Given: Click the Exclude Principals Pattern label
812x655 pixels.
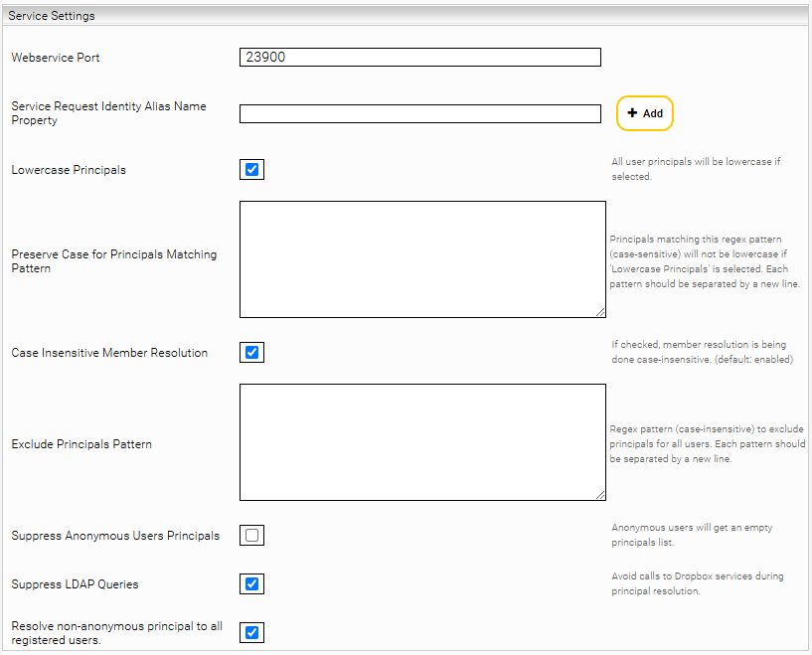Looking at the screenshot, I should 81,444.
